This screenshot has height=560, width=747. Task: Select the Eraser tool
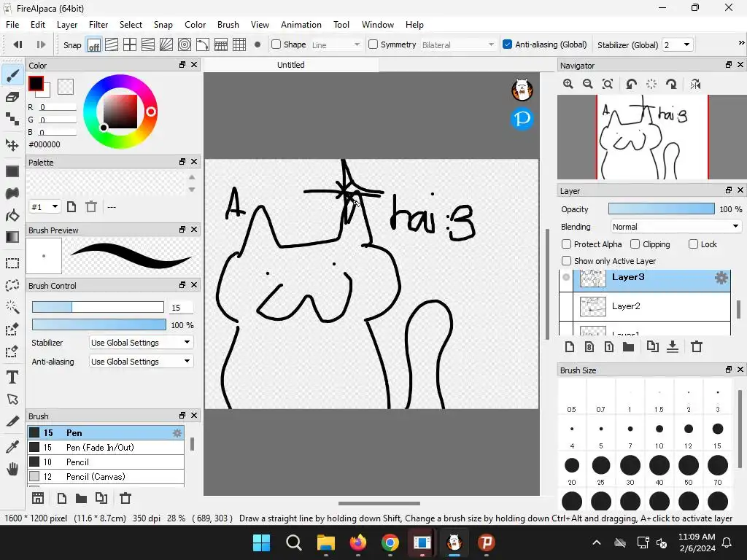coord(12,98)
